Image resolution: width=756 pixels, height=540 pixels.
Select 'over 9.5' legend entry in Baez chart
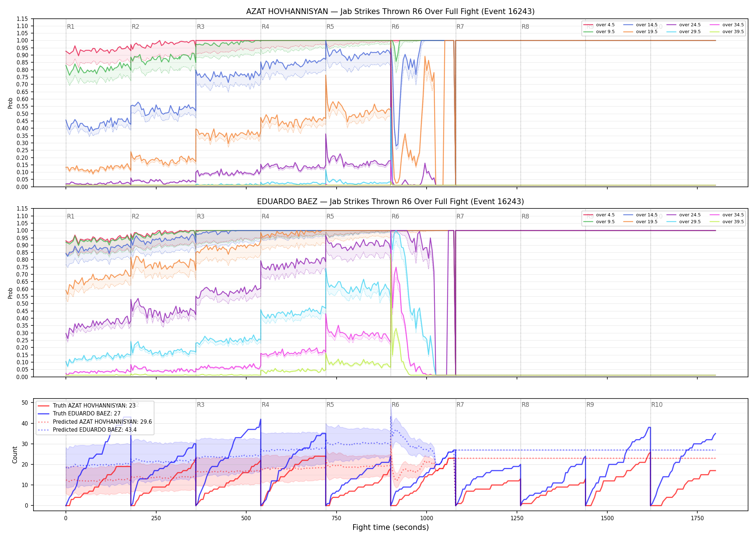coord(599,222)
